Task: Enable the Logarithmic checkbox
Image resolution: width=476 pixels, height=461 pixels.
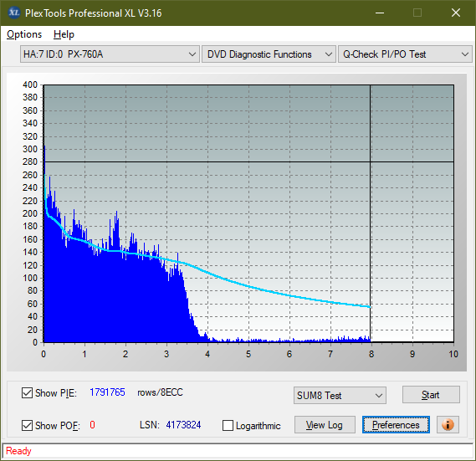Action: [x=228, y=426]
